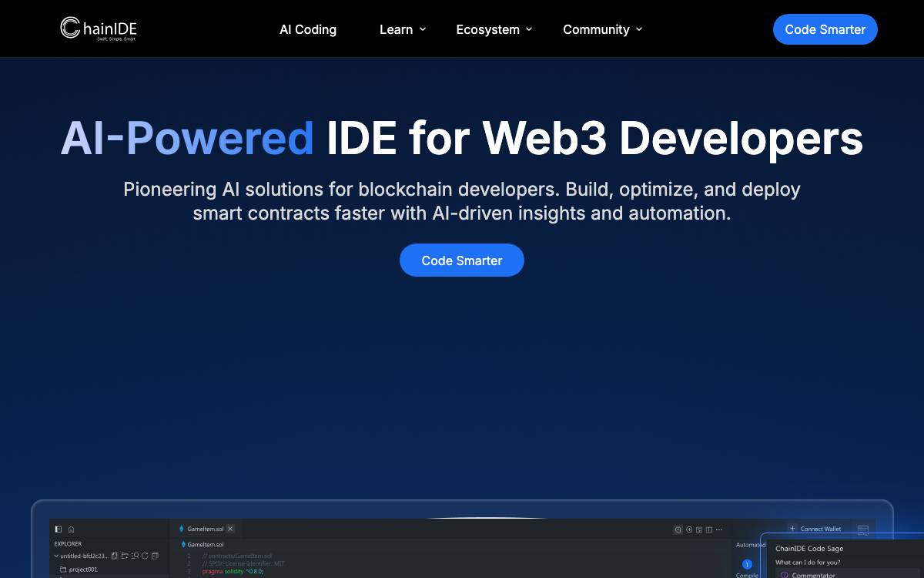Toggle sidebar panel icon in IDE preview

coord(59,529)
